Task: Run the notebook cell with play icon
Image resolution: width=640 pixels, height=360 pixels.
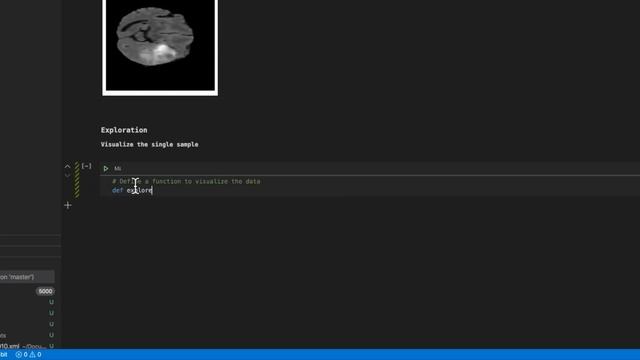Action: tap(106, 169)
